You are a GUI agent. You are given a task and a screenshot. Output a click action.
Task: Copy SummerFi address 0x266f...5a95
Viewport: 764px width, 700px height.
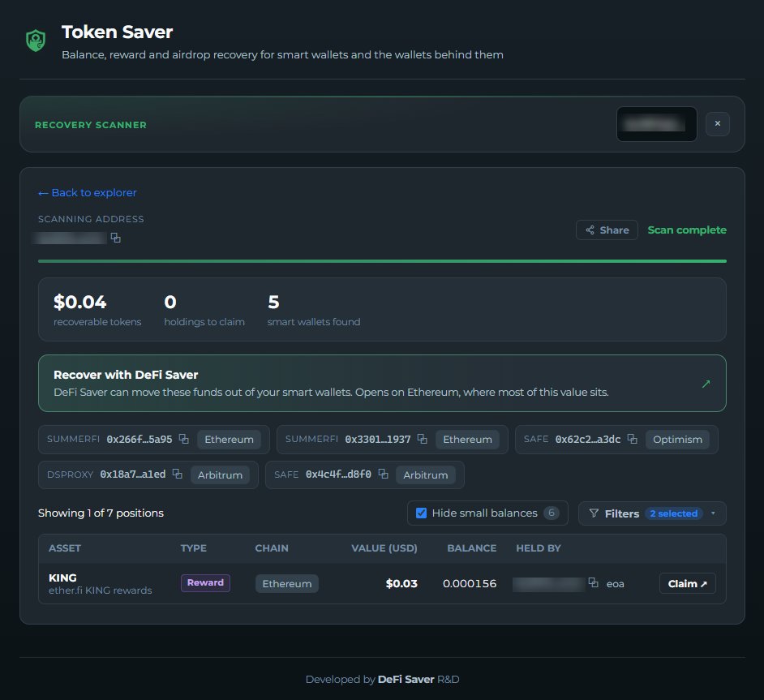point(183,439)
